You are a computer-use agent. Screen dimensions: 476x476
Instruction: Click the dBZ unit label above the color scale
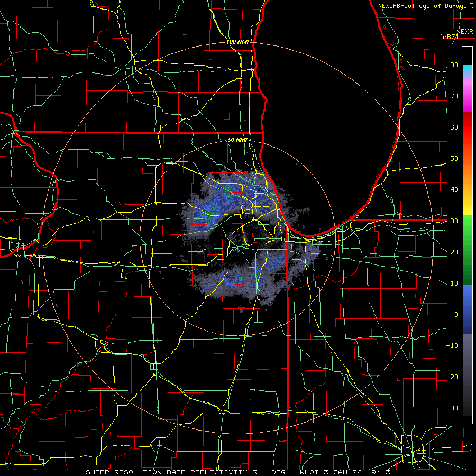(449, 36)
